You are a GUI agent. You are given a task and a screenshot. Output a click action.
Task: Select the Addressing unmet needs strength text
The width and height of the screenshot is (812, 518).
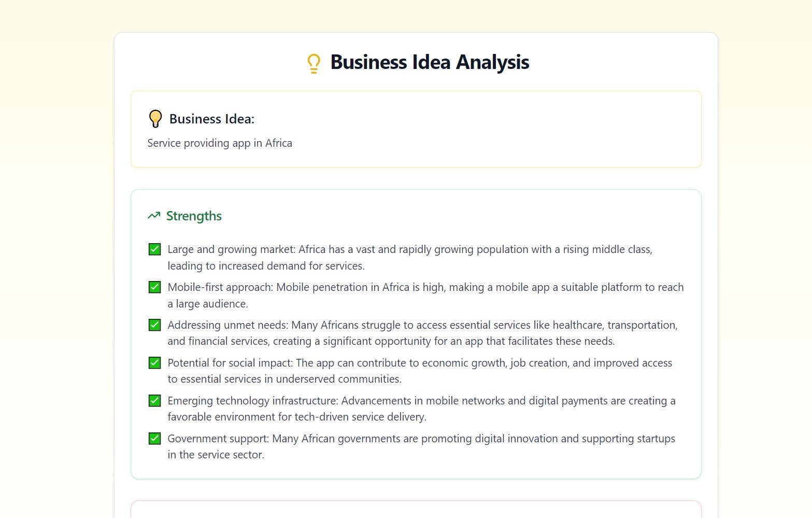(422, 333)
